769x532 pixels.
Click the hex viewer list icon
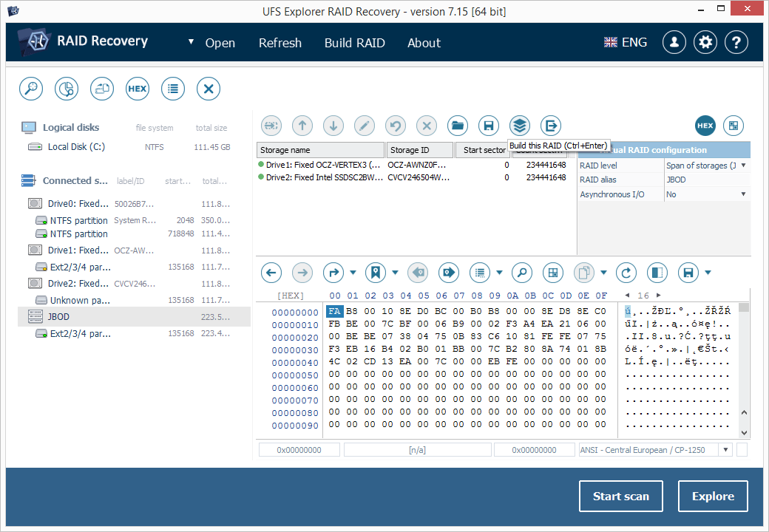coord(480,273)
